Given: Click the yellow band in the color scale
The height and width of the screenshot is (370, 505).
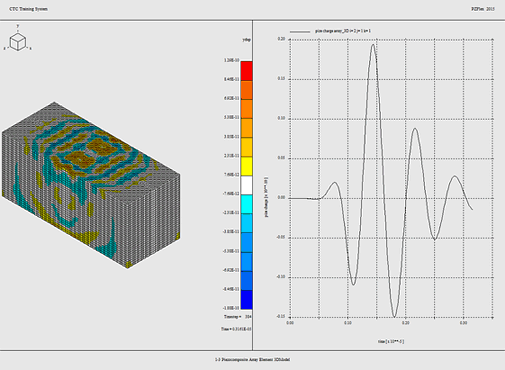Looking at the screenshot, I should (246, 166).
